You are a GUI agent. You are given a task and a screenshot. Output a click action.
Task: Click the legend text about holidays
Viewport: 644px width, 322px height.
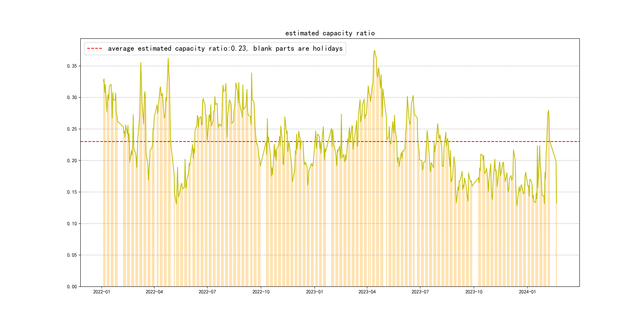[225, 48]
